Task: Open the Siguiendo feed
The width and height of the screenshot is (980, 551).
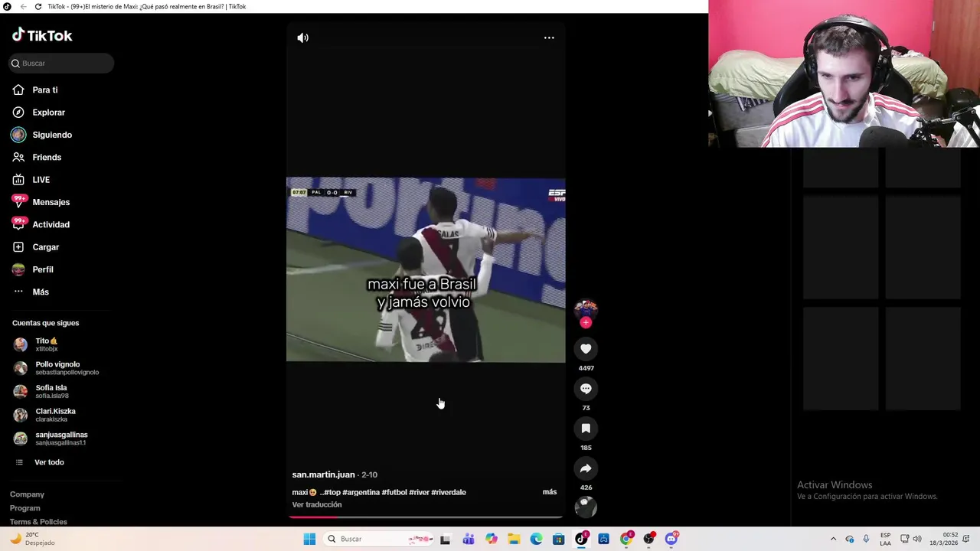Action: tap(51, 135)
